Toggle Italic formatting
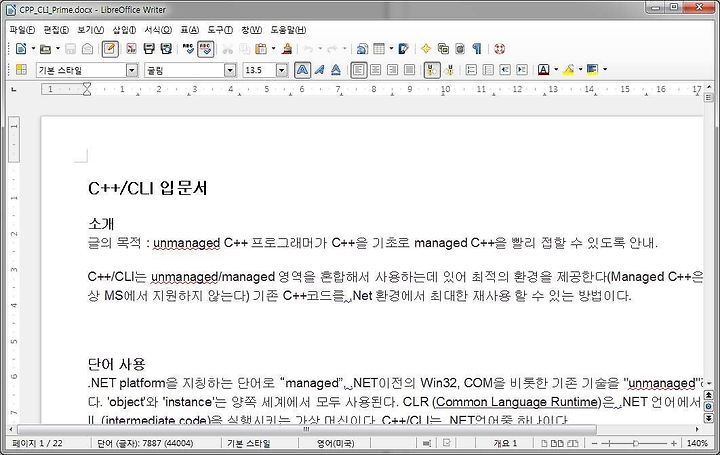This screenshot has height=455, width=720. (x=320, y=70)
